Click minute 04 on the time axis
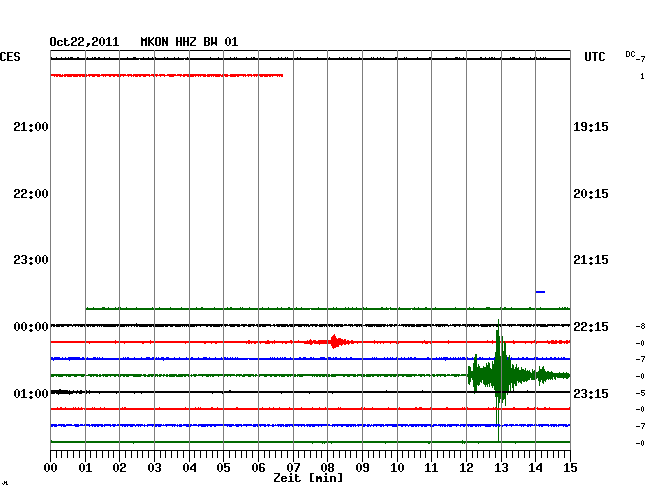650x494 pixels. (x=189, y=468)
